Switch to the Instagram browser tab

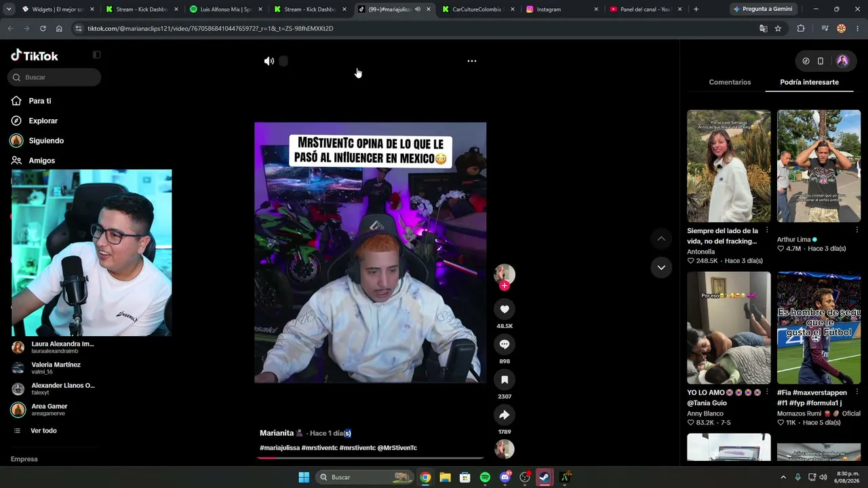(562, 9)
